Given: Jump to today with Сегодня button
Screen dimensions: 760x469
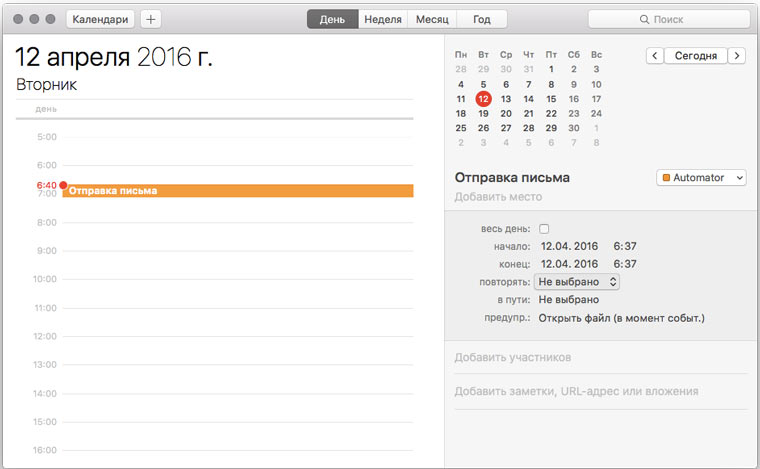Looking at the screenshot, I should (x=696, y=56).
